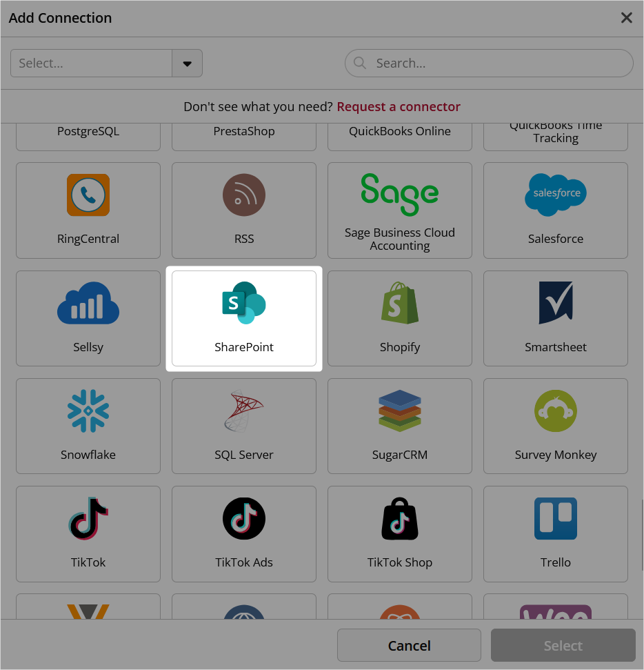Pick the TikTok Shop bag icon
Screen dimensions: 644x670
[x=400, y=518]
